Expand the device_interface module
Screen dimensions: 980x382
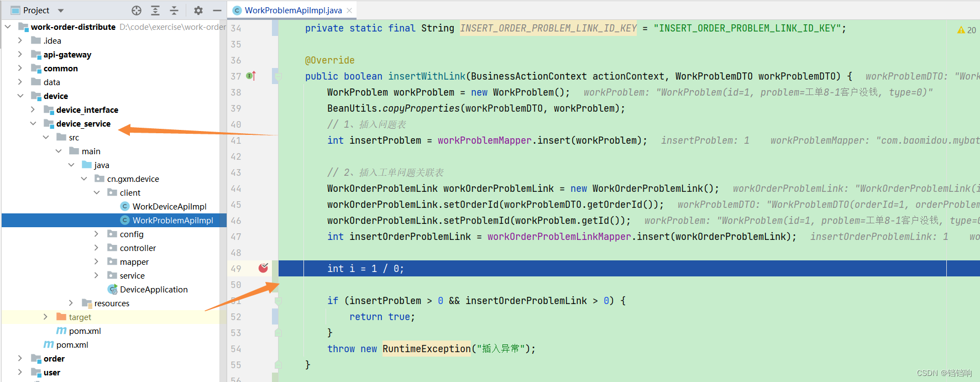[x=33, y=109]
